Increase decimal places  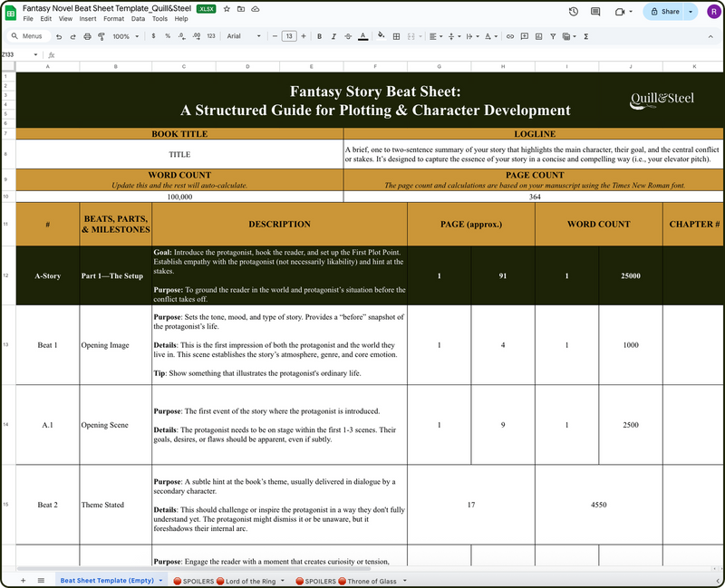(x=197, y=36)
